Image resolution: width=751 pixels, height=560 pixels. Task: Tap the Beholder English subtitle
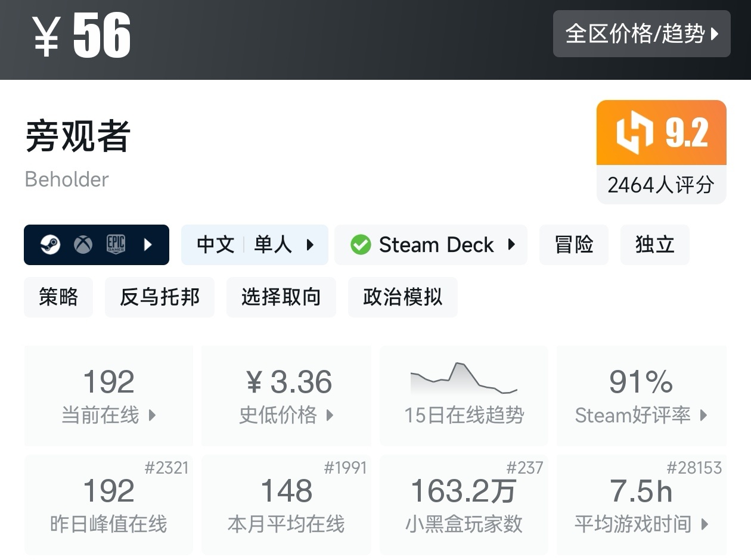coord(67,179)
